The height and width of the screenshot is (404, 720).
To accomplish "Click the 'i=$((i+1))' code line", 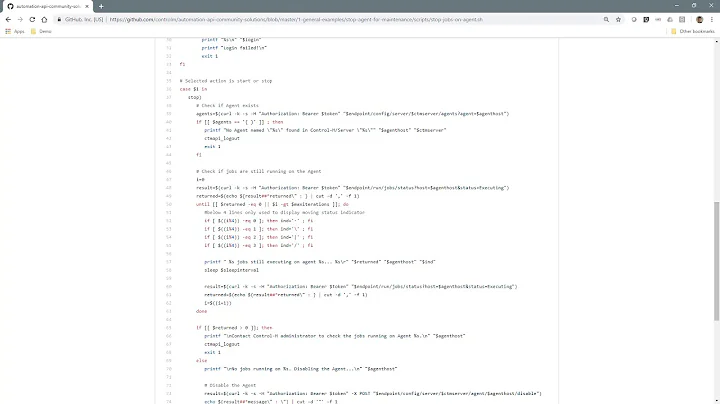I will 218,303.
